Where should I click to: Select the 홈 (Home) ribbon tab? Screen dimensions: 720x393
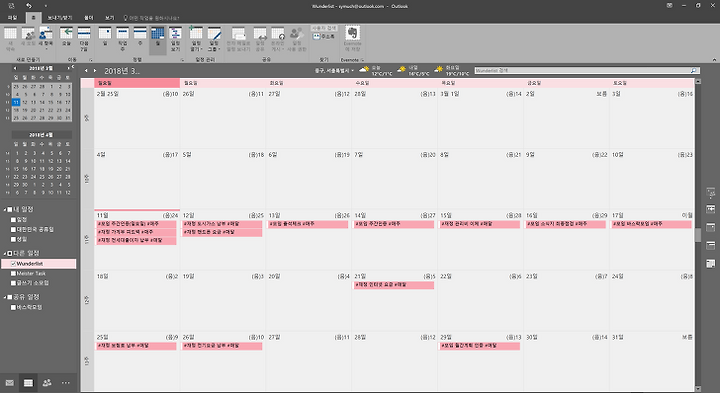(33, 18)
